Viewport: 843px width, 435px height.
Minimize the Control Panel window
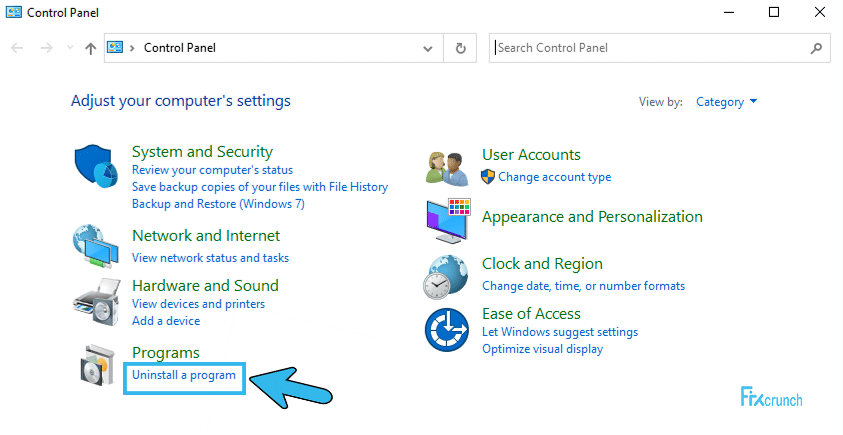729,12
